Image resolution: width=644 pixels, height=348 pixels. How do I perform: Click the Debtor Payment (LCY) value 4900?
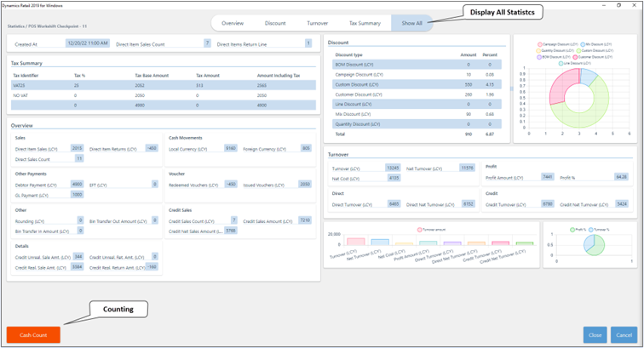77,185
